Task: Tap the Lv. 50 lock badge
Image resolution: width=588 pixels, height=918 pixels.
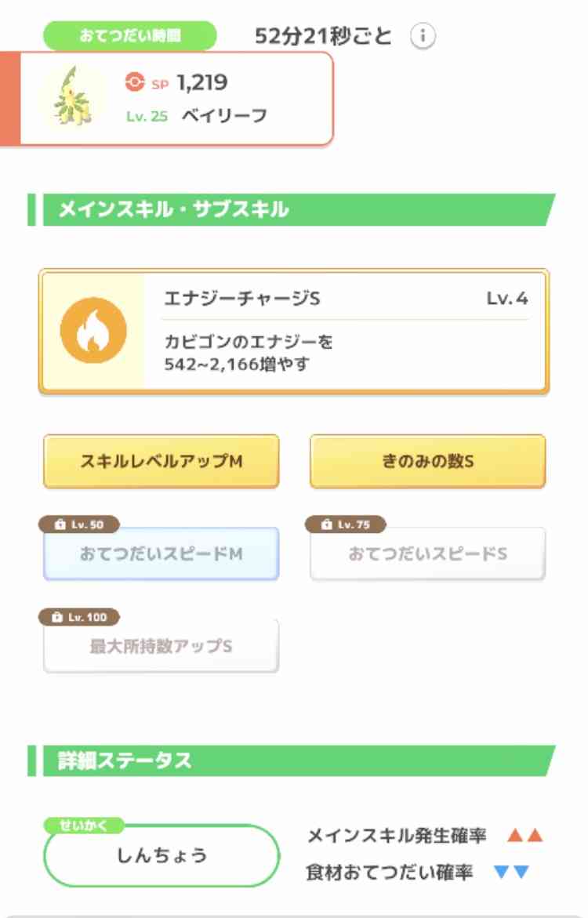Action: pos(79,524)
